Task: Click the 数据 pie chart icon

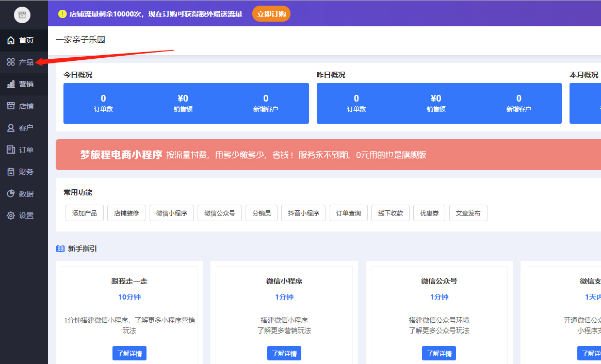Action: pos(11,193)
